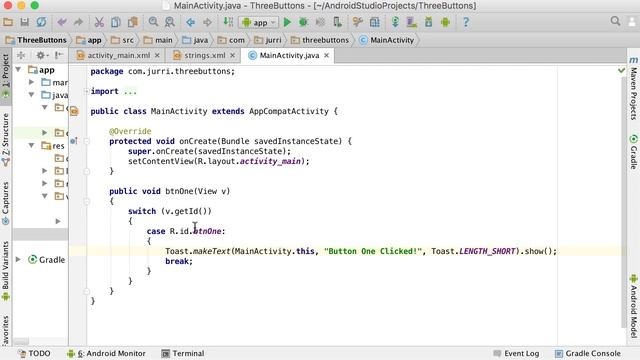
Task: Collapse the java folder node
Action: [31, 95]
